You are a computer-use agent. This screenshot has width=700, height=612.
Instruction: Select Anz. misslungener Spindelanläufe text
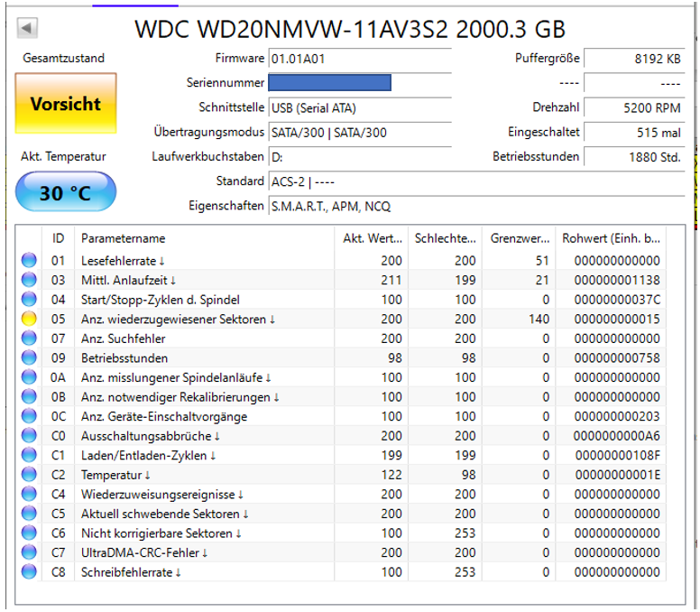coord(176,377)
